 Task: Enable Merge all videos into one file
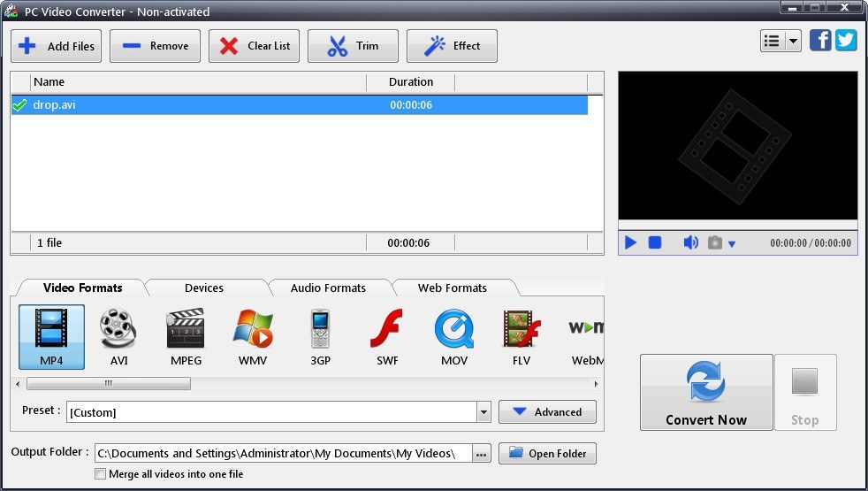coord(100,474)
